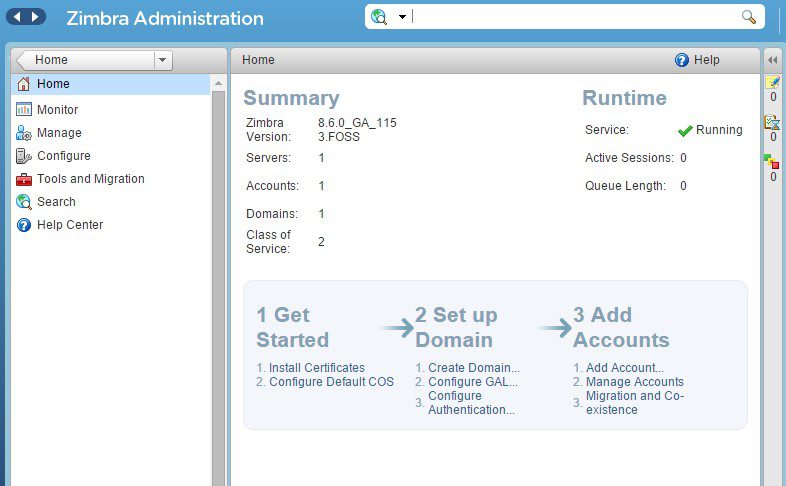786x486 pixels.
Task: Click the red toolbox icon
Action: 24,179
